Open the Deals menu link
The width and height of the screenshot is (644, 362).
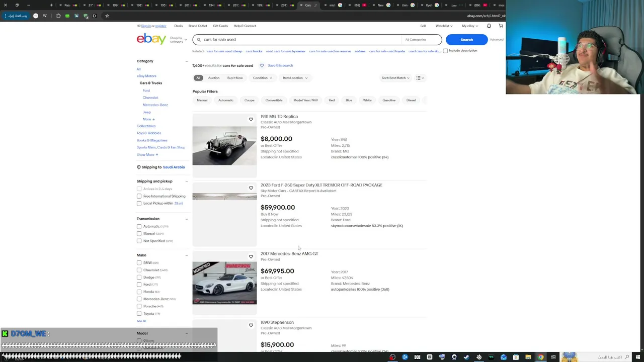tap(178, 26)
